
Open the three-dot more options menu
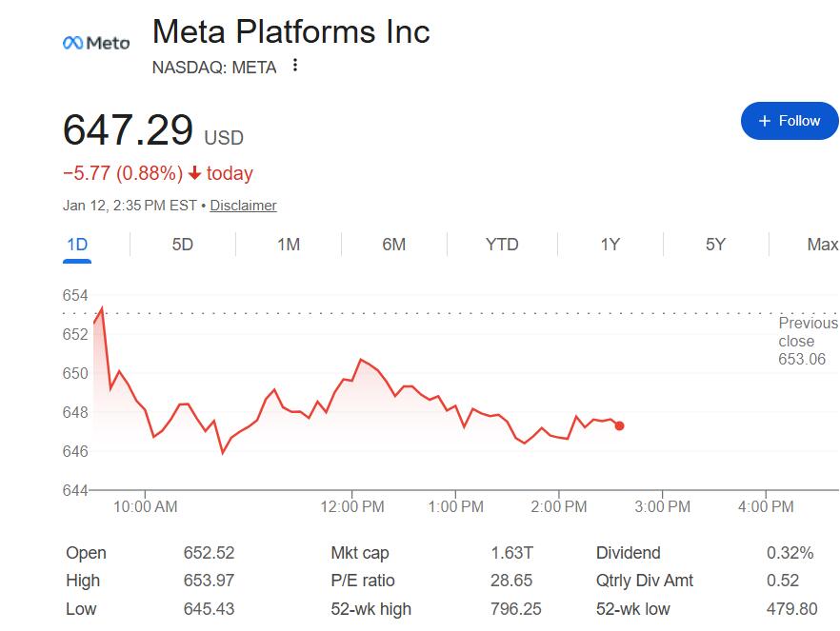point(295,66)
